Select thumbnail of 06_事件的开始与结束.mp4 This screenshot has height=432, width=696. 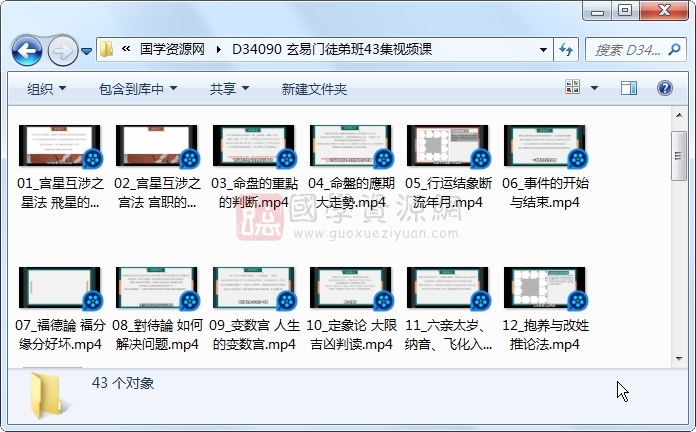[x=545, y=146]
